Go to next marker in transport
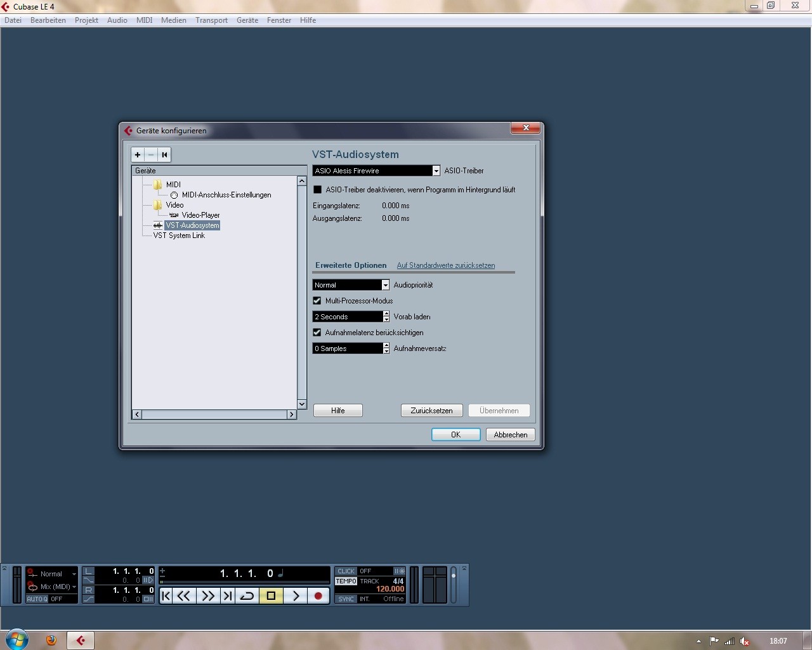The width and height of the screenshot is (812, 650). [227, 595]
